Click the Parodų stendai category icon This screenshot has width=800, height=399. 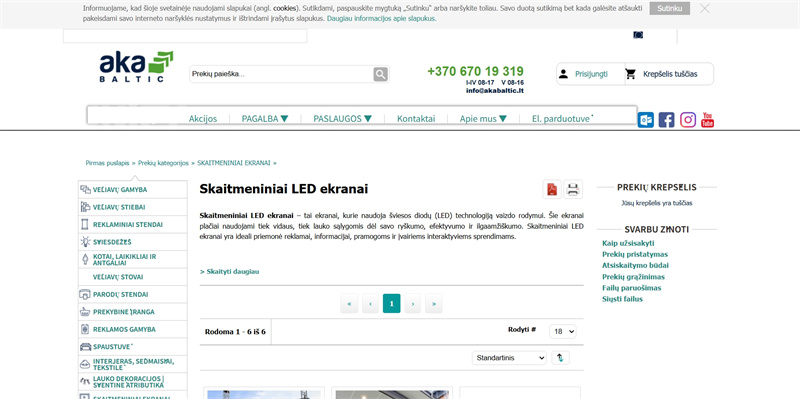pos(85,294)
